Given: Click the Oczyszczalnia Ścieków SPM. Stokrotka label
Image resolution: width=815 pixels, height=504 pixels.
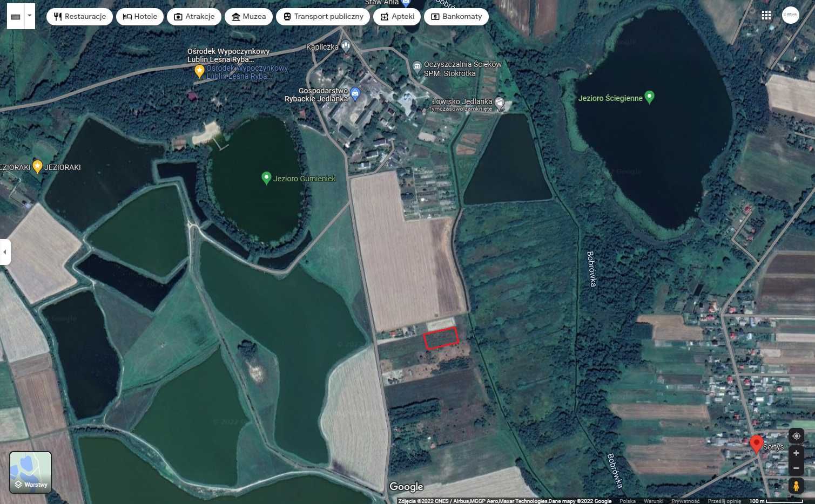Looking at the screenshot, I should (x=463, y=69).
